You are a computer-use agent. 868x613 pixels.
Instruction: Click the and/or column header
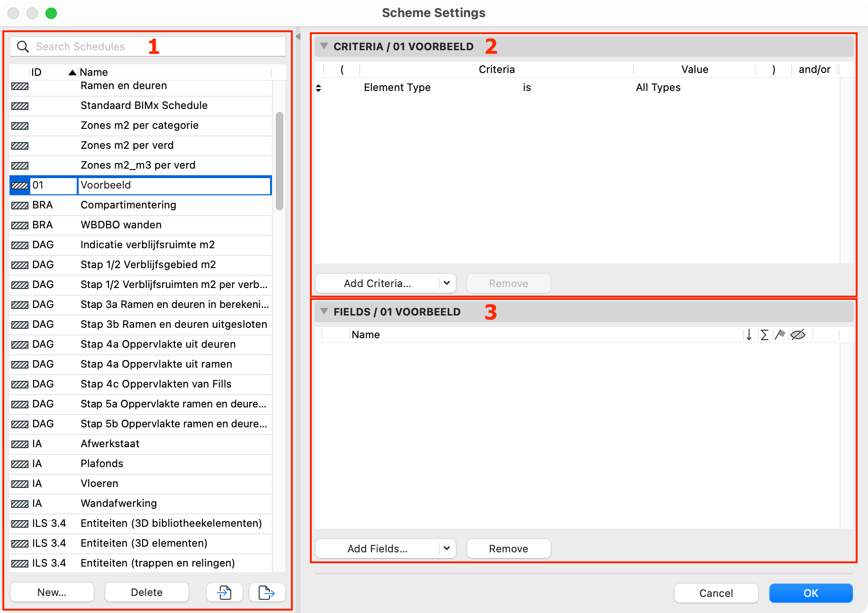coord(814,70)
